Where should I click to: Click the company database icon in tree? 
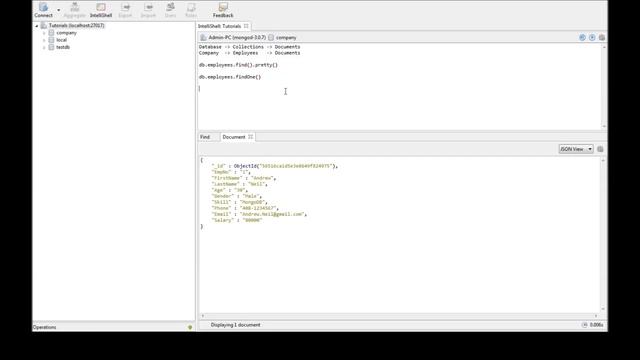coord(51,33)
